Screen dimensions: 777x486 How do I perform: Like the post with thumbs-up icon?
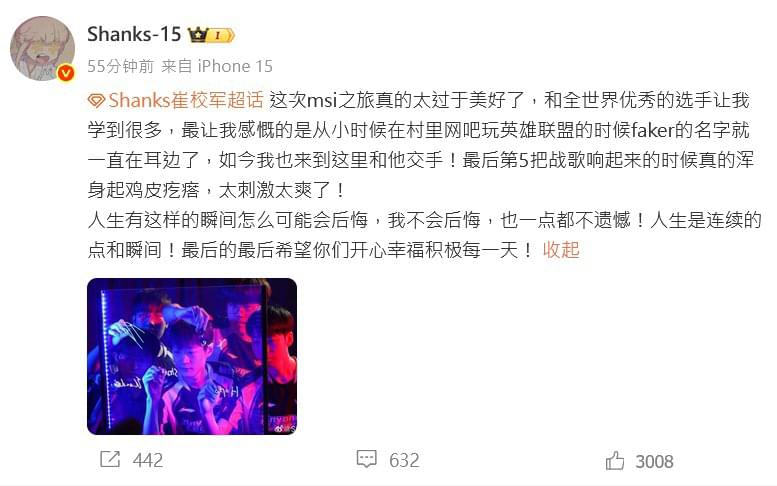(x=615, y=460)
